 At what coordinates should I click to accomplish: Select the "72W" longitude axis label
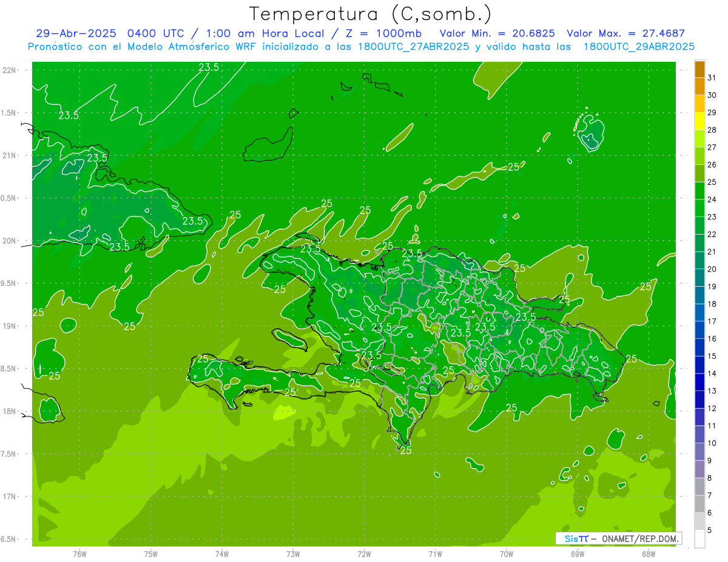364,554
